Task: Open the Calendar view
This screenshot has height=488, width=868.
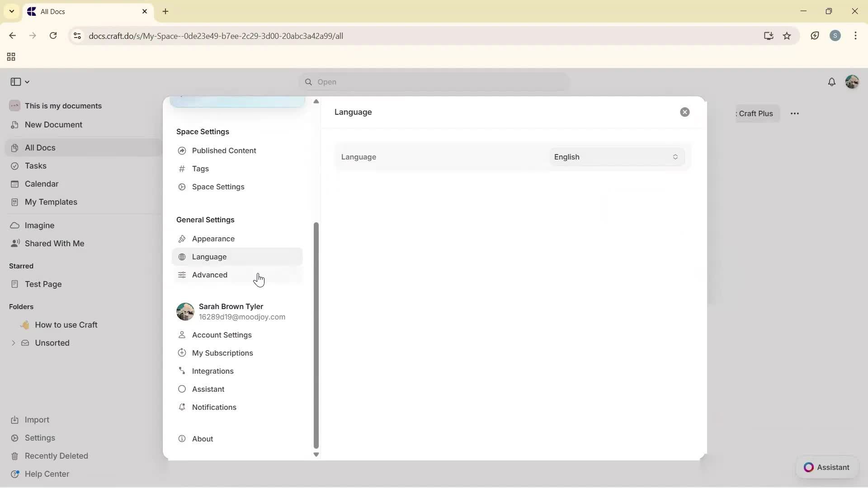Action: tap(41, 183)
